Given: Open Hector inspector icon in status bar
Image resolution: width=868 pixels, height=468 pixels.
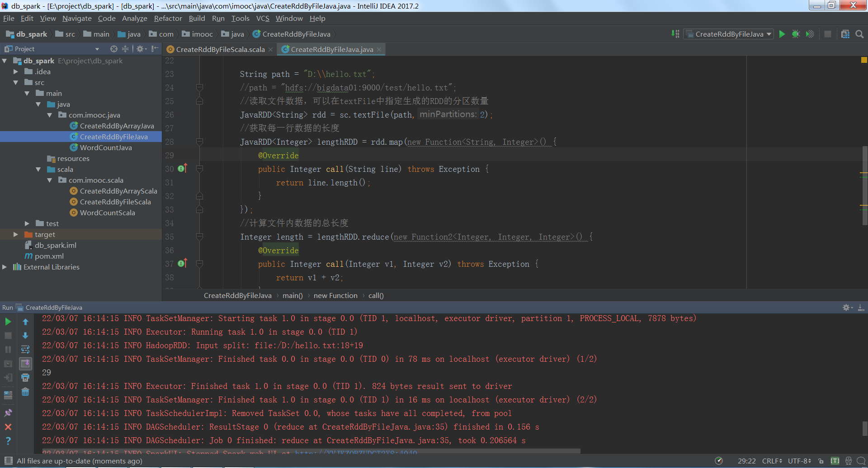Looking at the screenshot, I should click(x=848, y=461).
